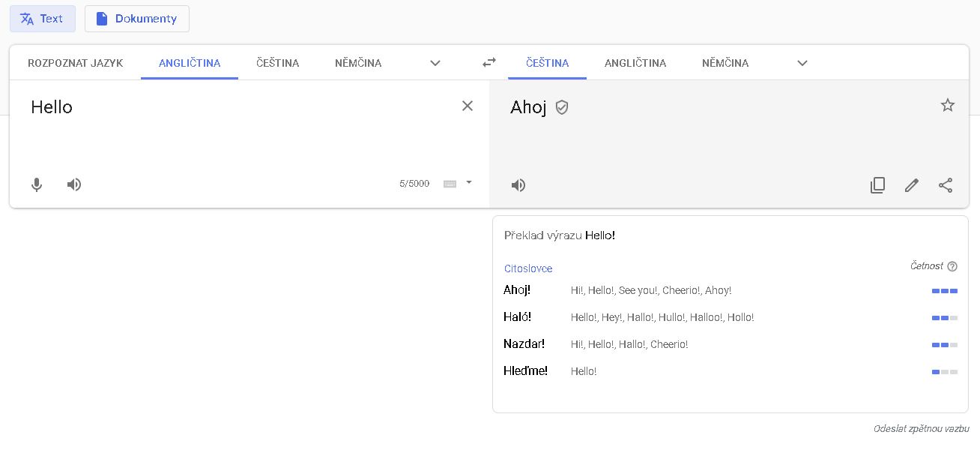Image resolution: width=980 pixels, height=450 pixels.
Task: Click the Četnost help question icon
Action: 952,266
